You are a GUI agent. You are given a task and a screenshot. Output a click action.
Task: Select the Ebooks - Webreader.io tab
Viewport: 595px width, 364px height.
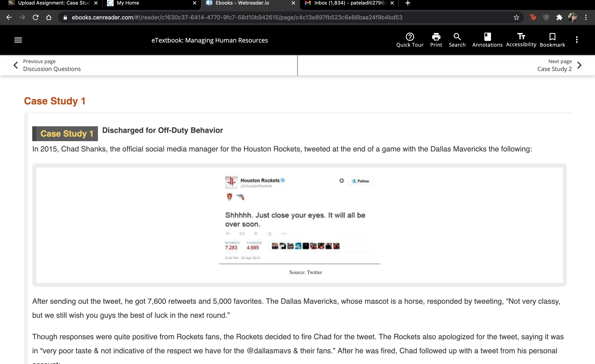pos(250,3)
